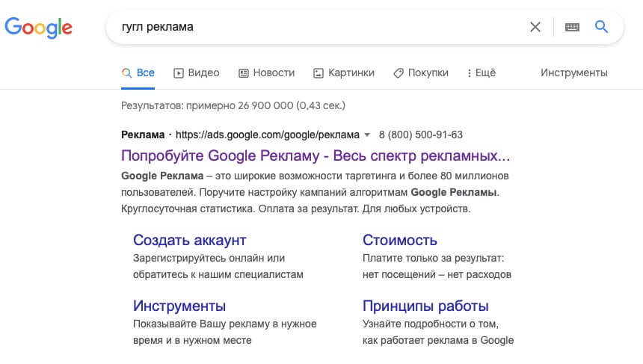Open the 'Принципы работы' sitelink

point(425,306)
